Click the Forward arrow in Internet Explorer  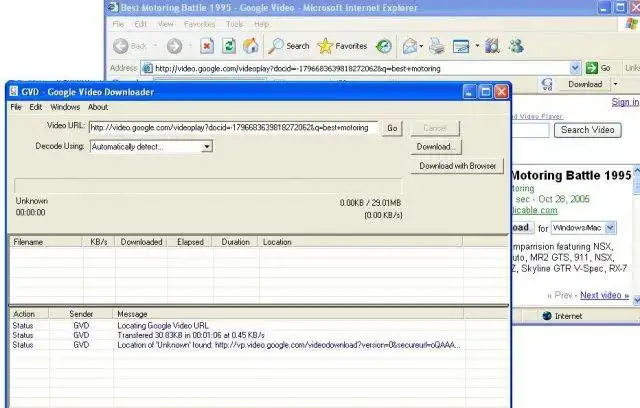click(x=174, y=46)
